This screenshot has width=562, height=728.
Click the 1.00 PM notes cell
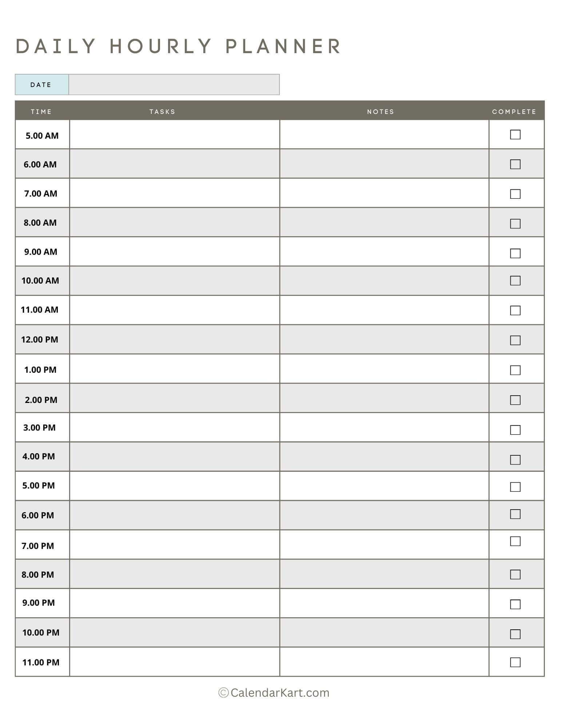pos(384,369)
